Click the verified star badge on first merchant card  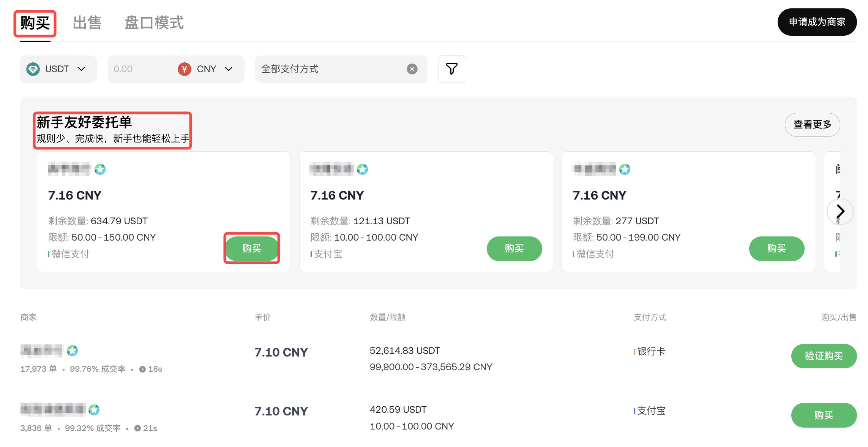[100, 169]
